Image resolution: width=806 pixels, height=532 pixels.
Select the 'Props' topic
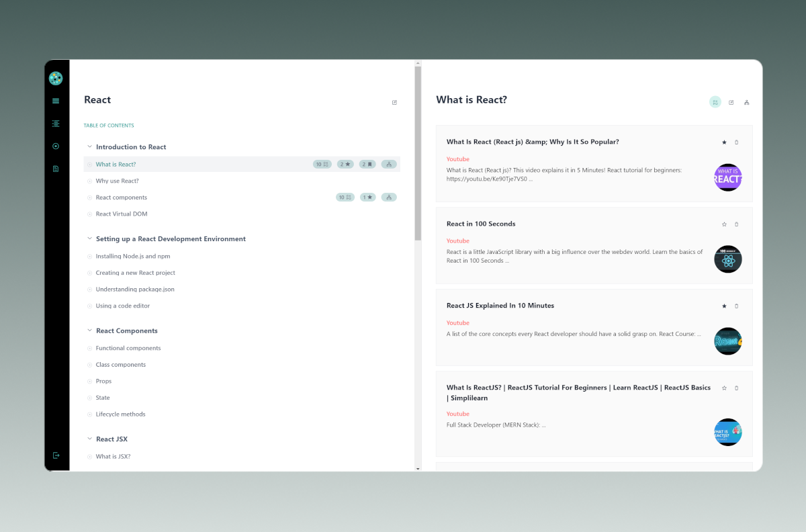tap(103, 381)
